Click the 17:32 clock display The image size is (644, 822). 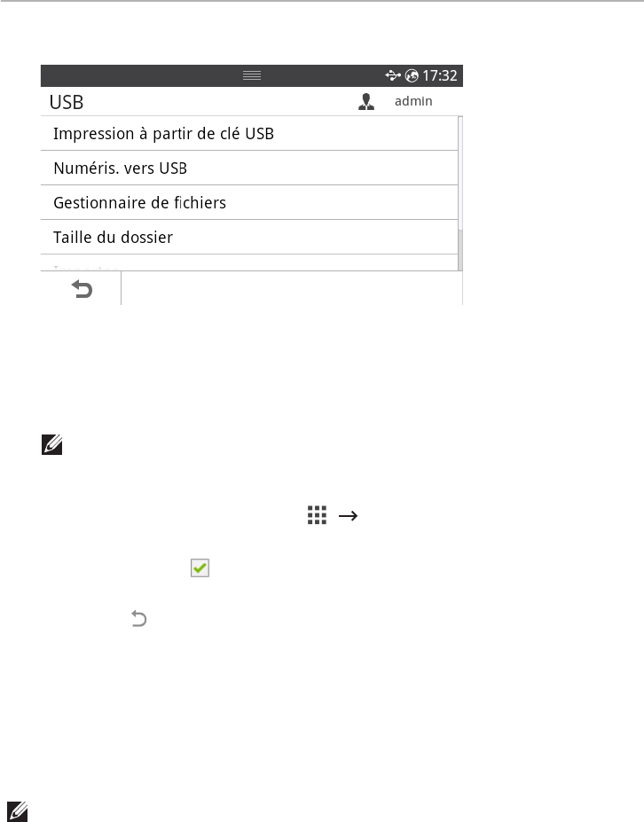click(440, 75)
